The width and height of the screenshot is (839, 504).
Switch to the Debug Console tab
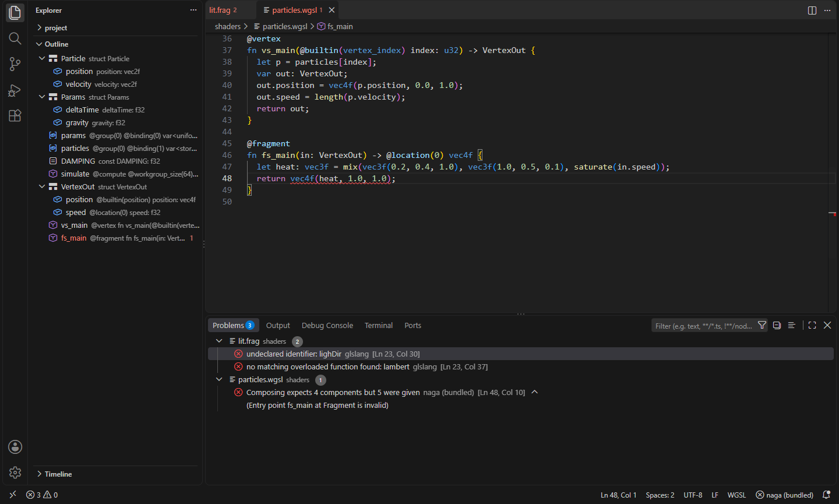click(327, 325)
